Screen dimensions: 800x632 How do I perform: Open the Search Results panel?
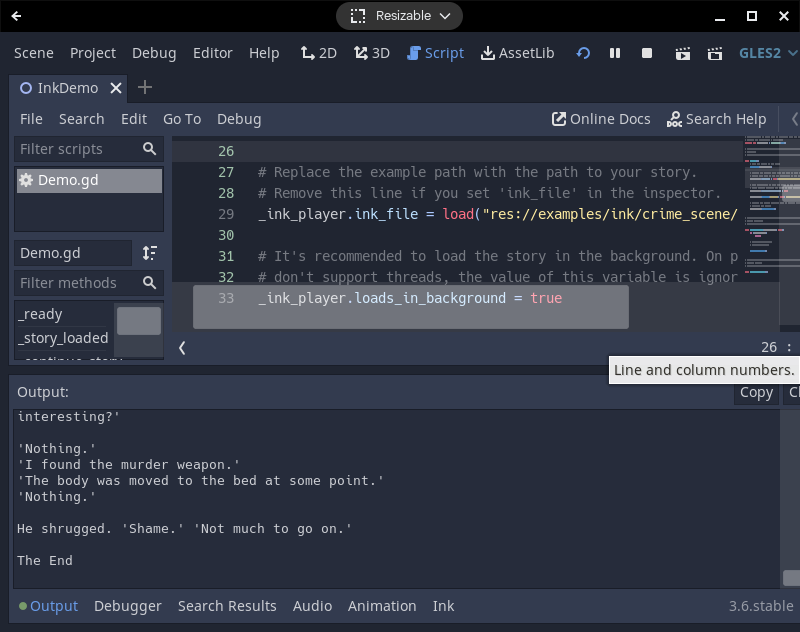227,606
